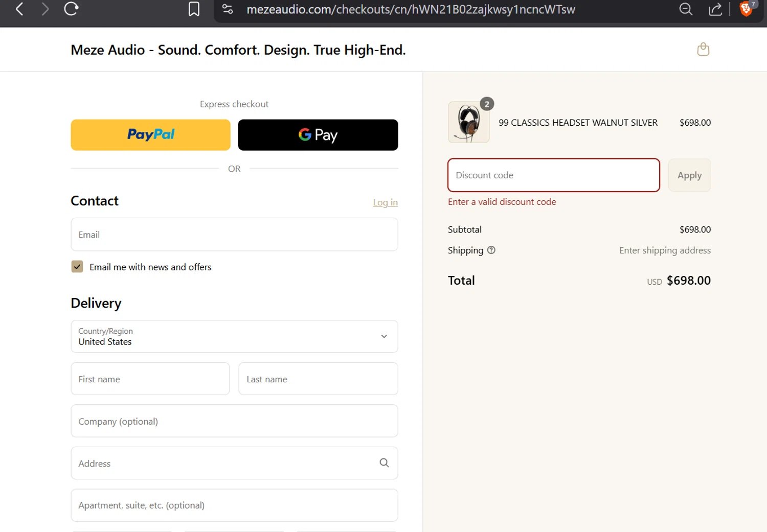Click the Total $698.00 amount
767x532 pixels.
(x=688, y=281)
